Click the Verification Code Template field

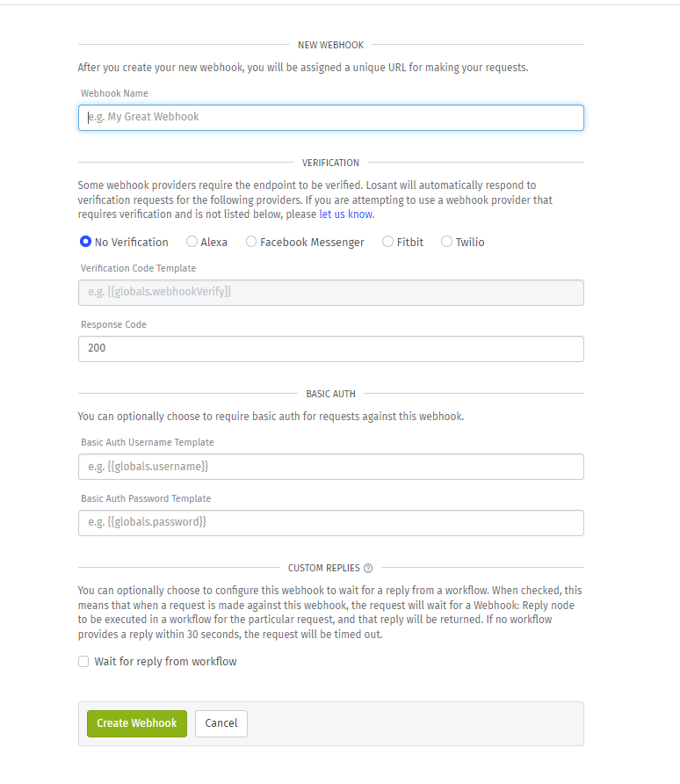pos(330,293)
